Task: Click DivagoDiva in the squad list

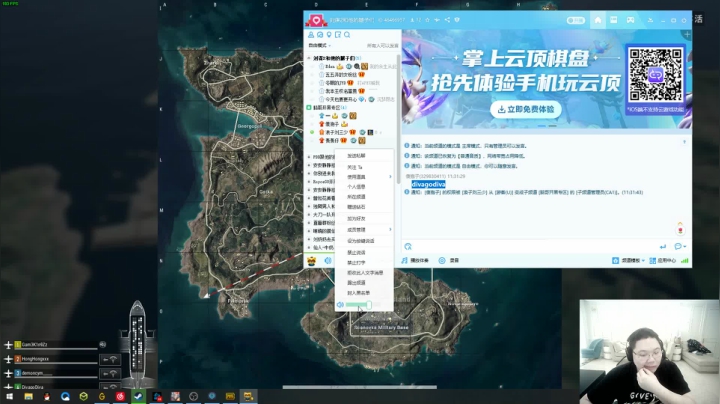Action: tap(32, 387)
